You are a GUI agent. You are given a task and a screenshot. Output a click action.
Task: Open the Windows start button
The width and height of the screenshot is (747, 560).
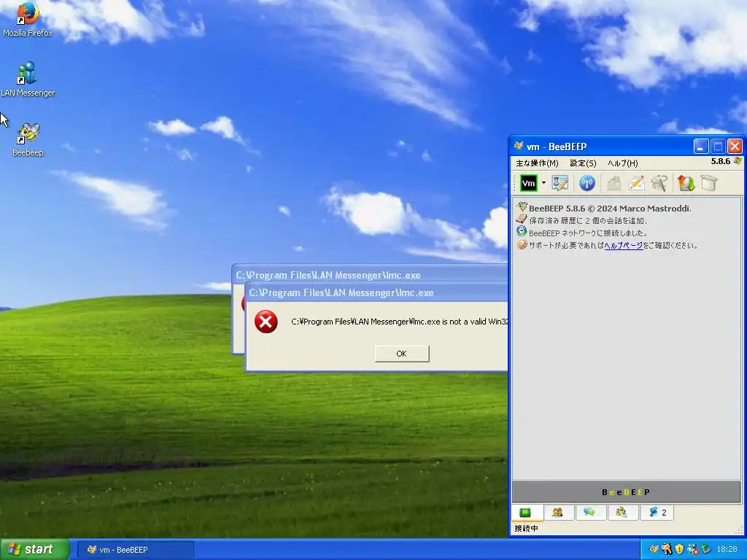pyautogui.click(x=35, y=550)
